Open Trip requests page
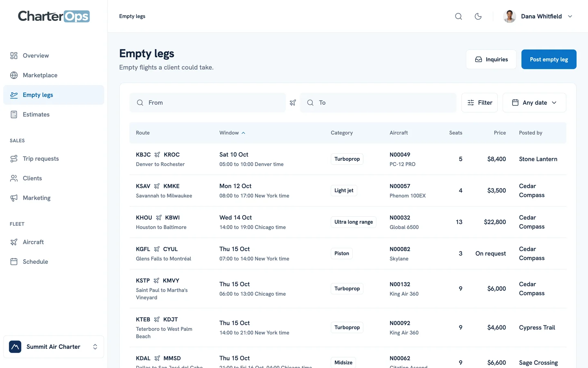This screenshot has width=588, height=368. [x=53, y=159]
